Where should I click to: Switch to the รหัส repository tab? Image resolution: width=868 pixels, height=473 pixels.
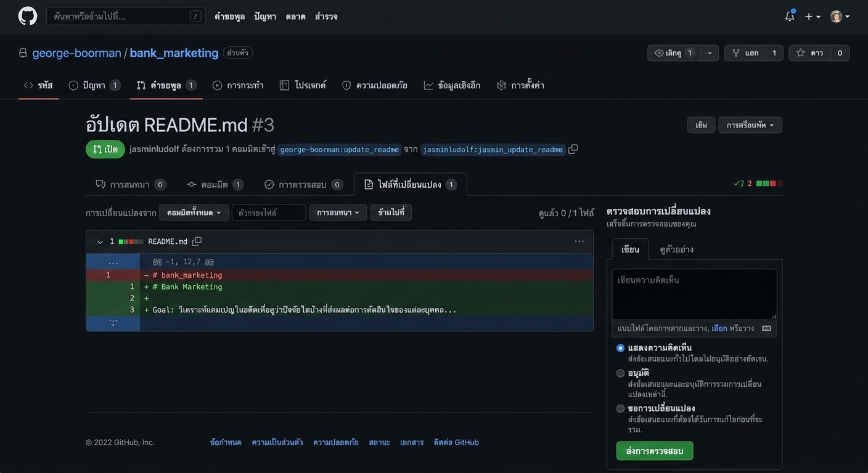38,86
